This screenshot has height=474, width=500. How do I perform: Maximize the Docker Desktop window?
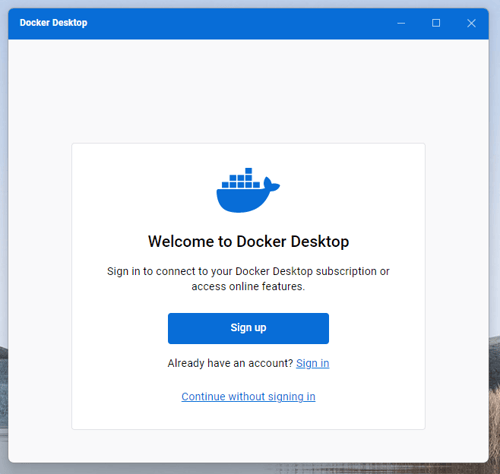click(436, 23)
